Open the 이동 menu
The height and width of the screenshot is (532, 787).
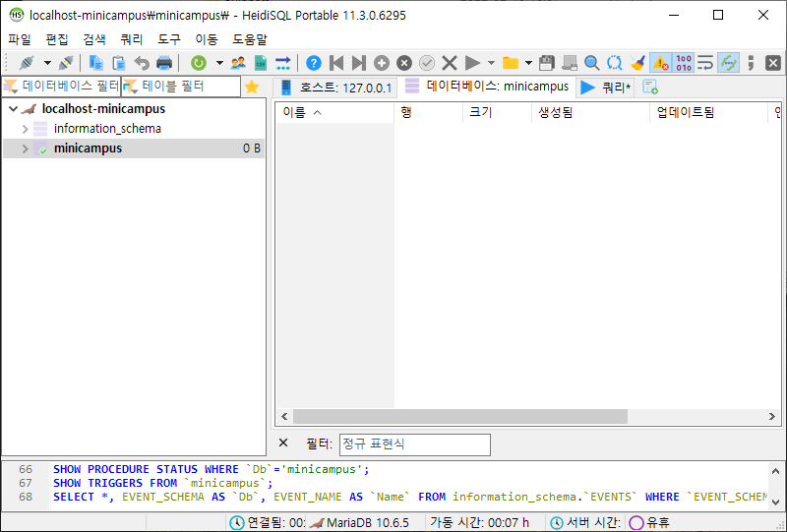[x=207, y=39]
